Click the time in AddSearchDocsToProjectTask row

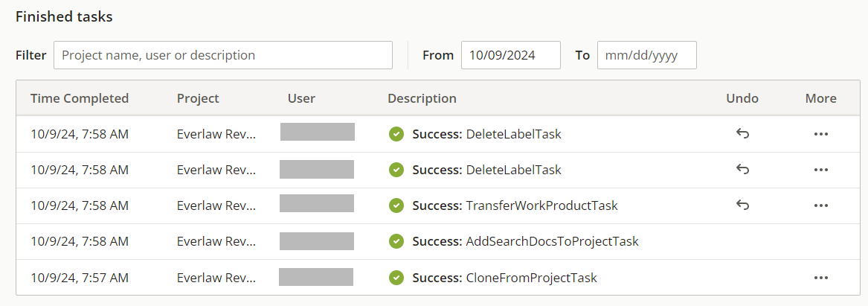point(80,242)
